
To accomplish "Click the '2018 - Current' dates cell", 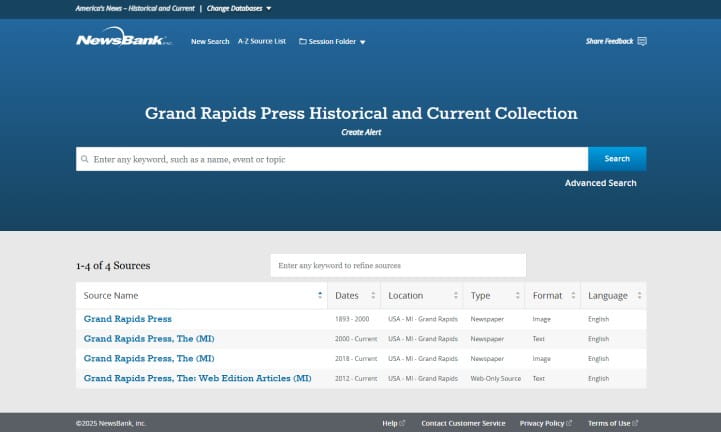I will click(x=356, y=358).
